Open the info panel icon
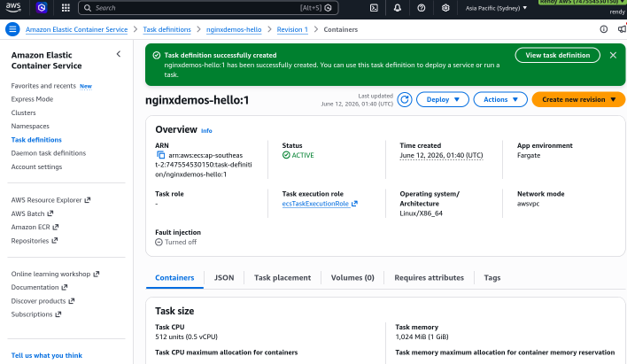The height and width of the screenshot is (364, 627). 604,29
